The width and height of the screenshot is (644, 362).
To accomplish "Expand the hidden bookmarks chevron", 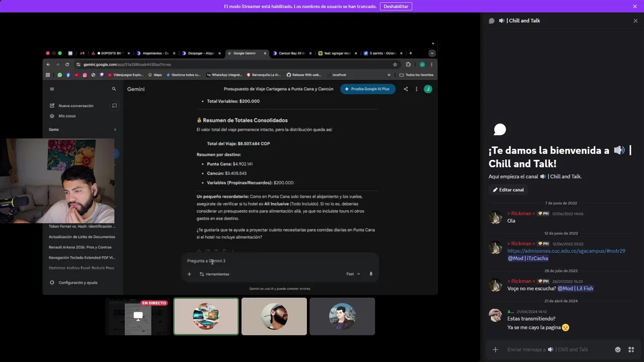I will pos(389,75).
